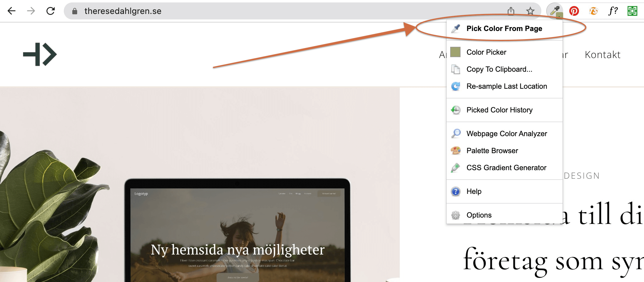Open Picked Color History
The height and width of the screenshot is (282, 644).
(499, 110)
